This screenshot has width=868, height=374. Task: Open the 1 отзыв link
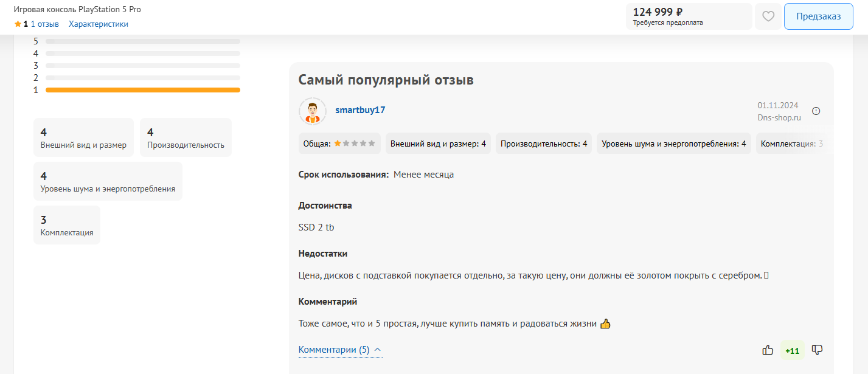(x=45, y=24)
